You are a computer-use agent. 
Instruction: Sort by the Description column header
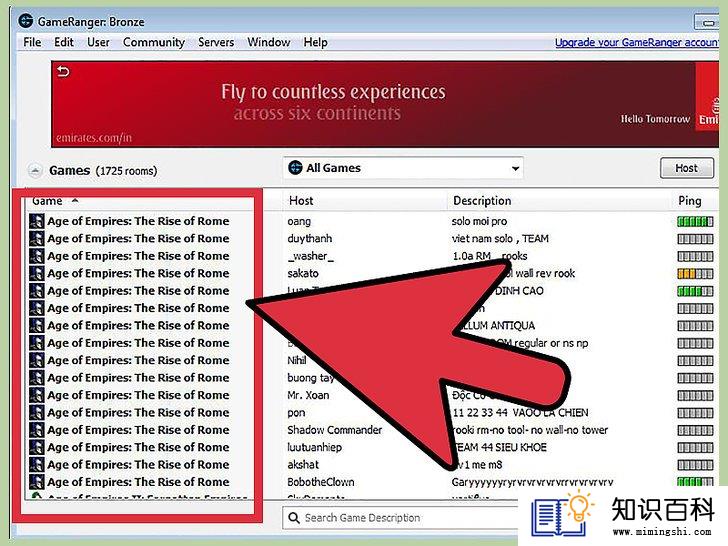[x=482, y=201]
